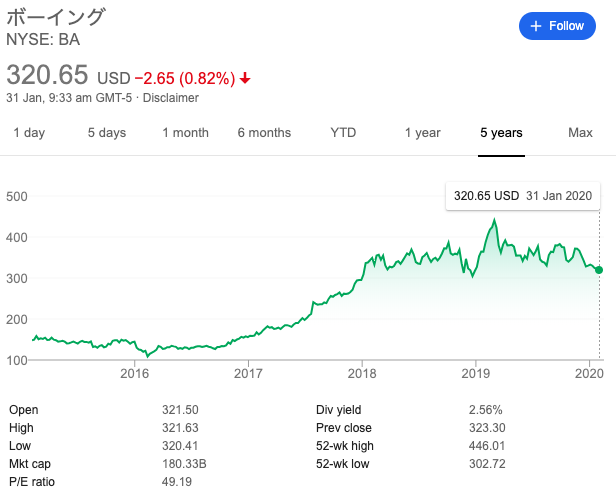
Task: Click the P/E ratio label
Action: coord(32,482)
